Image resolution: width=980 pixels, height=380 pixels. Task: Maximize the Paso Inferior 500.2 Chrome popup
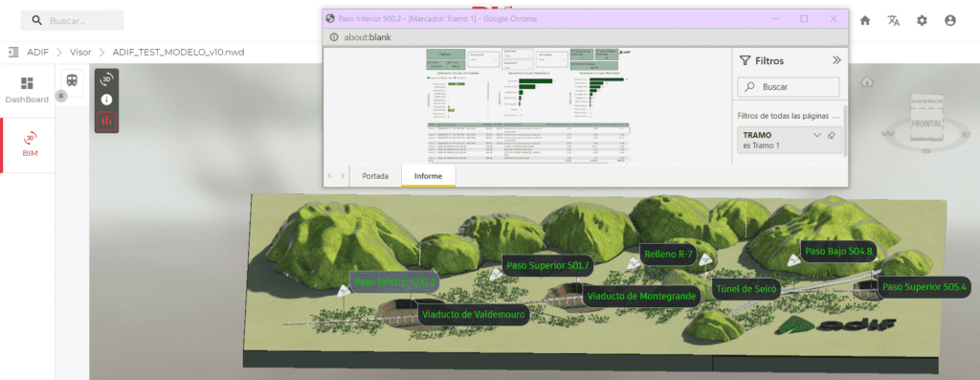804,19
